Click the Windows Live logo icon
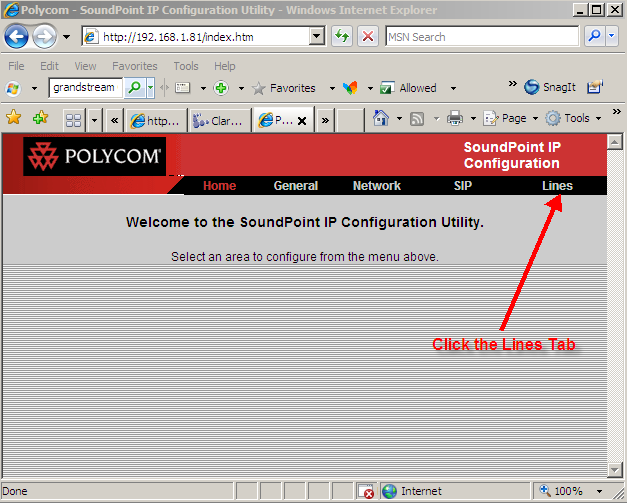627x503 pixels. [x=13, y=88]
